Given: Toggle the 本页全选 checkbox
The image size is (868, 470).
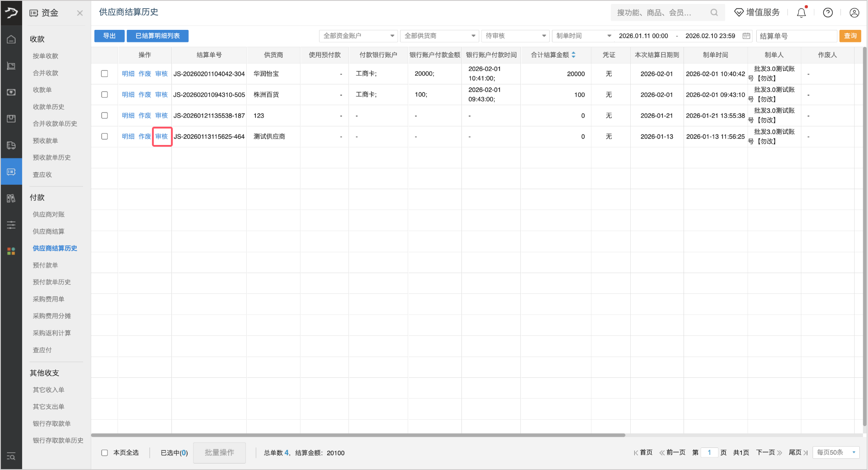Looking at the screenshot, I should (104, 453).
